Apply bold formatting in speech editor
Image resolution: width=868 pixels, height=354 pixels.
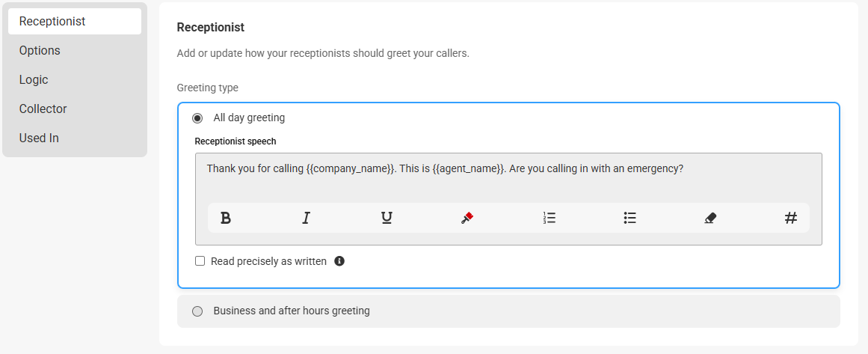click(x=225, y=219)
